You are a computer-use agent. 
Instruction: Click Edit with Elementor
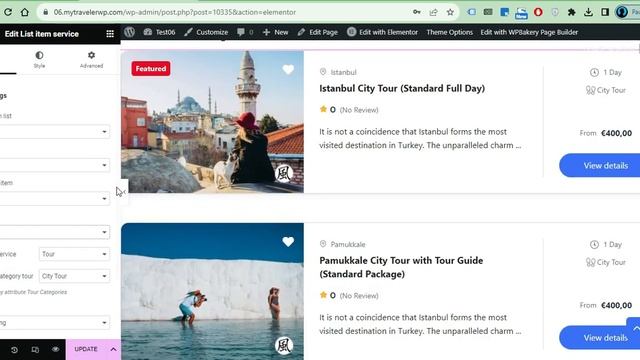click(382, 32)
